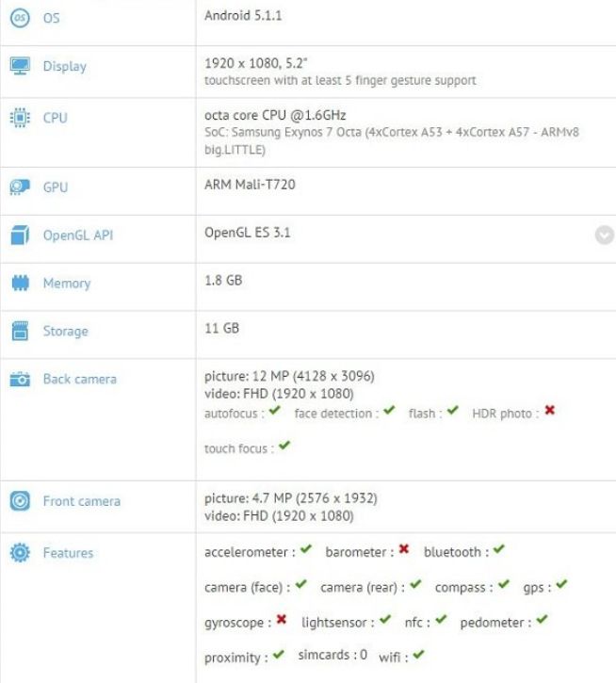This screenshot has height=683, width=616.
Task: Click the Display monitor icon
Action: (x=20, y=66)
